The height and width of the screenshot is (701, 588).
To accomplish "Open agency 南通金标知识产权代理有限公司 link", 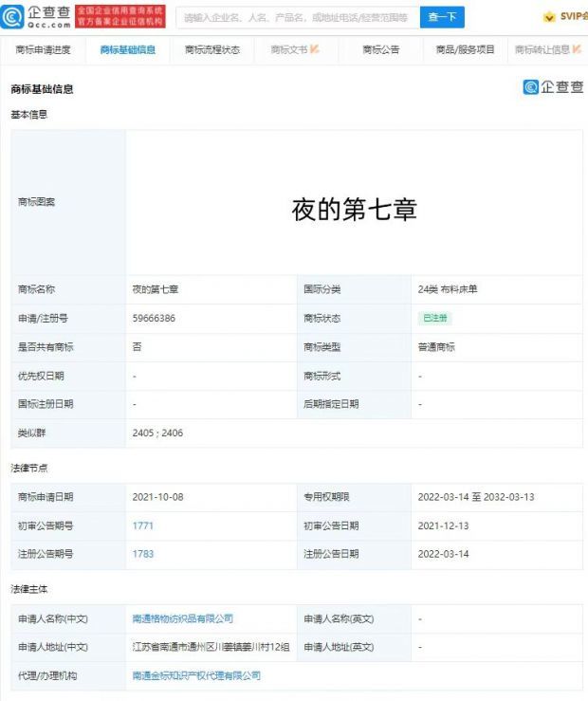I will click(x=196, y=675).
